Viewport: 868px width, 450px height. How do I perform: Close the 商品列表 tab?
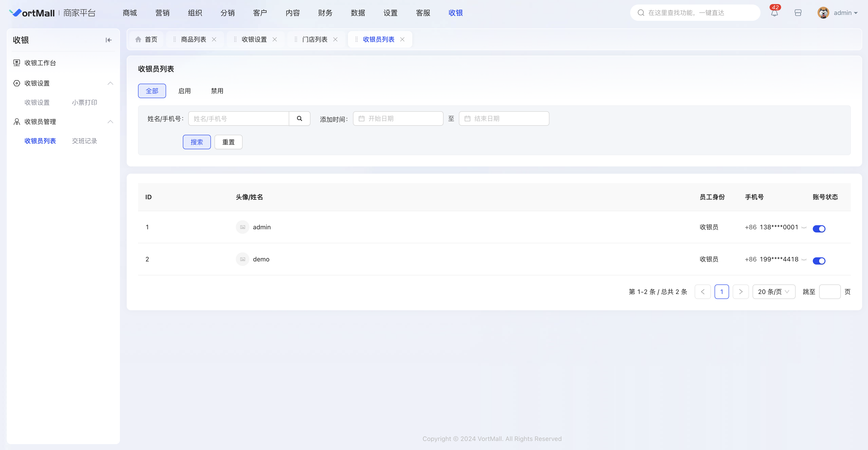[x=214, y=39]
